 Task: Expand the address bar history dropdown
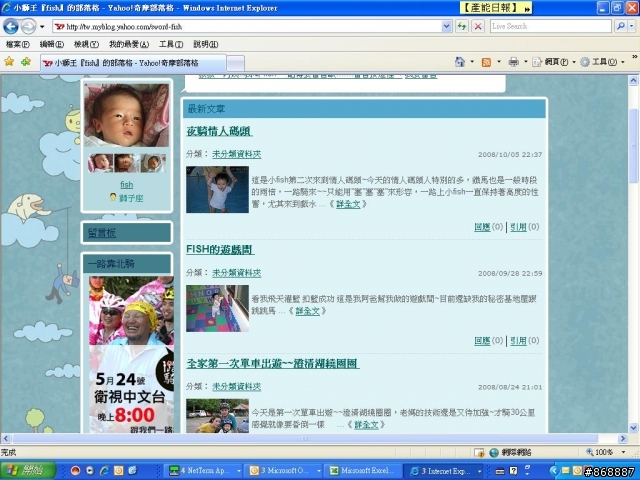[x=447, y=27]
